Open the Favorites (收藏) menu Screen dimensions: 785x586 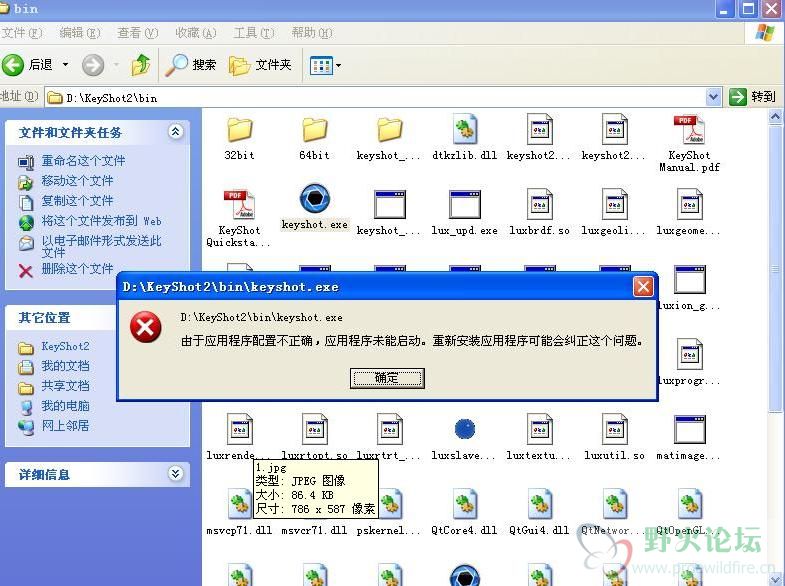(x=196, y=33)
